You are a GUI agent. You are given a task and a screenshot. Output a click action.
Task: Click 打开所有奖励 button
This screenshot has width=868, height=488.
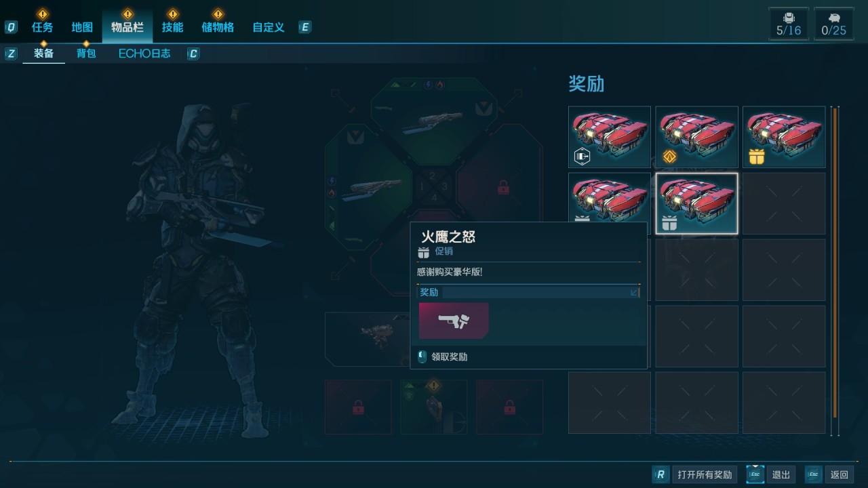point(695,474)
